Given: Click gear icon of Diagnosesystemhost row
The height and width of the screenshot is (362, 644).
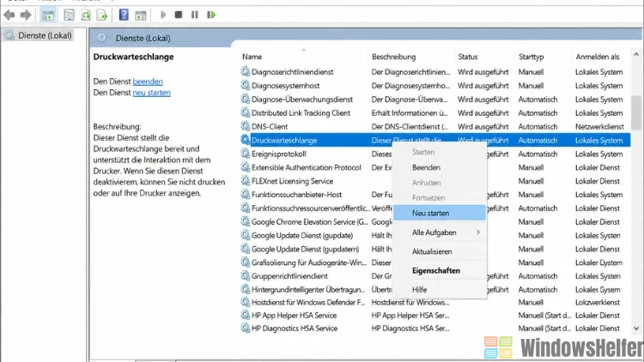Looking at the screenshot, I should pyautogui.click(x=246, y=86).
